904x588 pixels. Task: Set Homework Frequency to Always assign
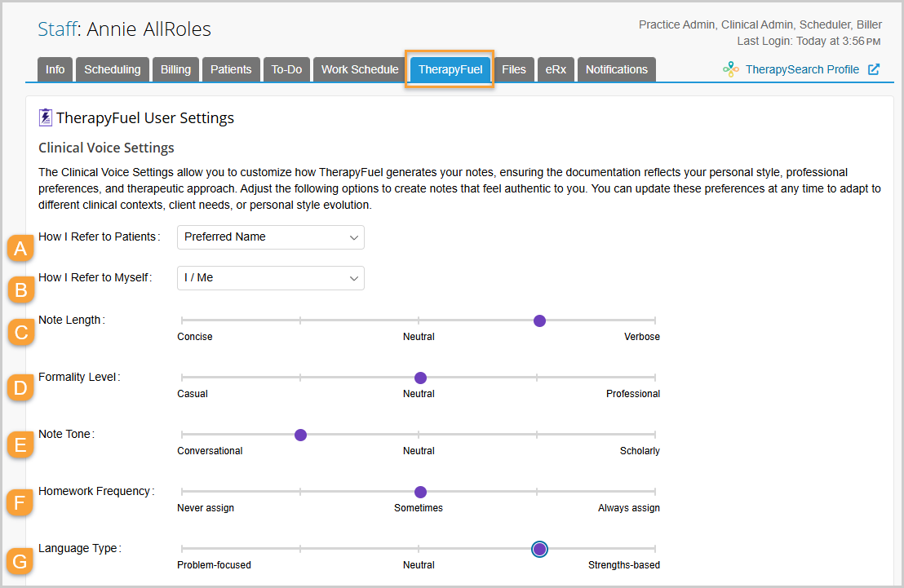pos(655,492)
